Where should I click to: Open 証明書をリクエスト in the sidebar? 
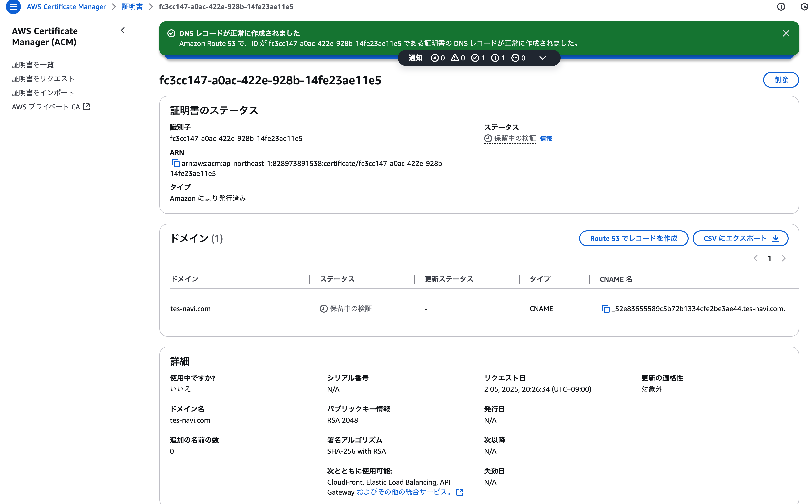pyautogui.click(x=43, y=79)
